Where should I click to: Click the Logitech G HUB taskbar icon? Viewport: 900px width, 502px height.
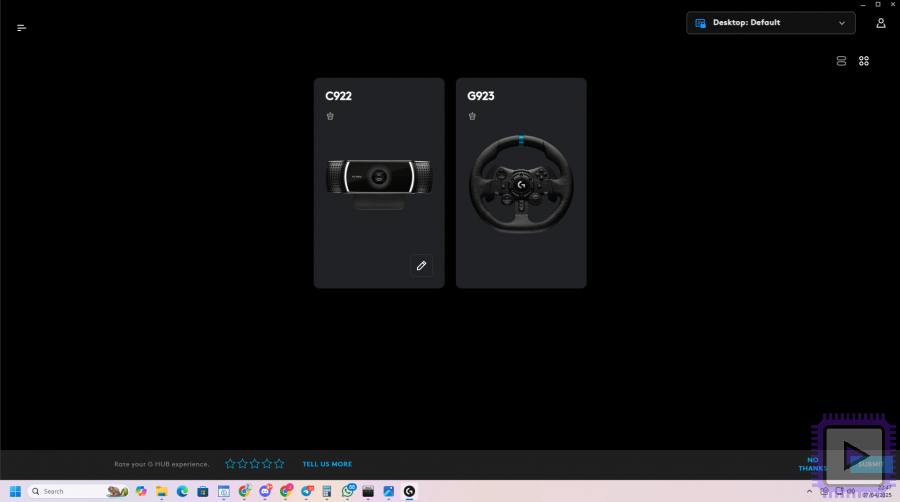coord(409,492)
